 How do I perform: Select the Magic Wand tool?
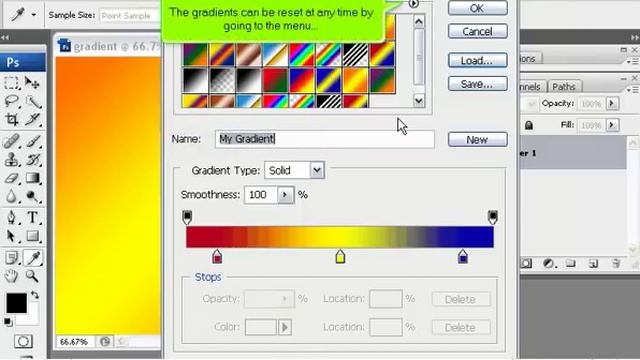pyautogui.click(x=32, y=101)
